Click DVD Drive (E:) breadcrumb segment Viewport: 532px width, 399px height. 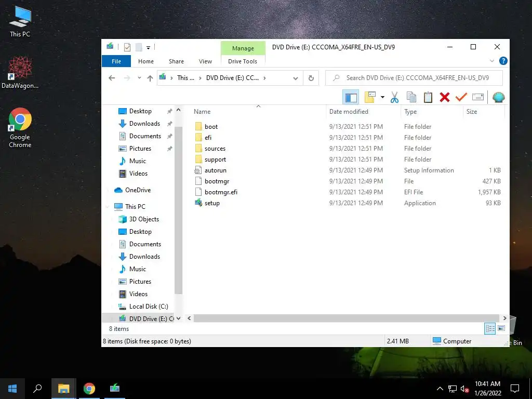pyautogui.click(x=232, y=78)
